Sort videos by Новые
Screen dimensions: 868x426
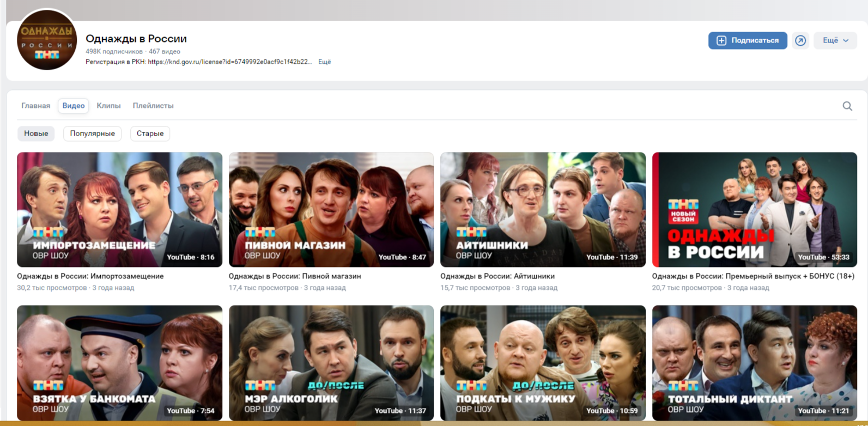36,133
